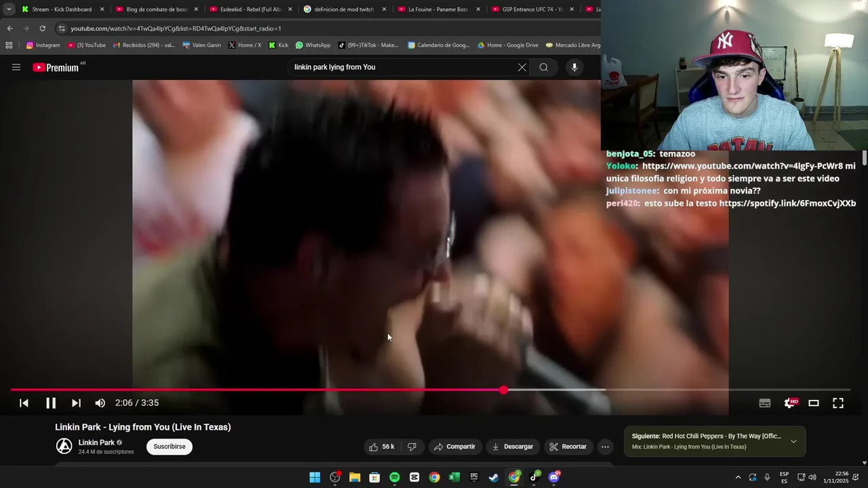
Task: Start voice search with the microphone
Action: coord(574,67)
